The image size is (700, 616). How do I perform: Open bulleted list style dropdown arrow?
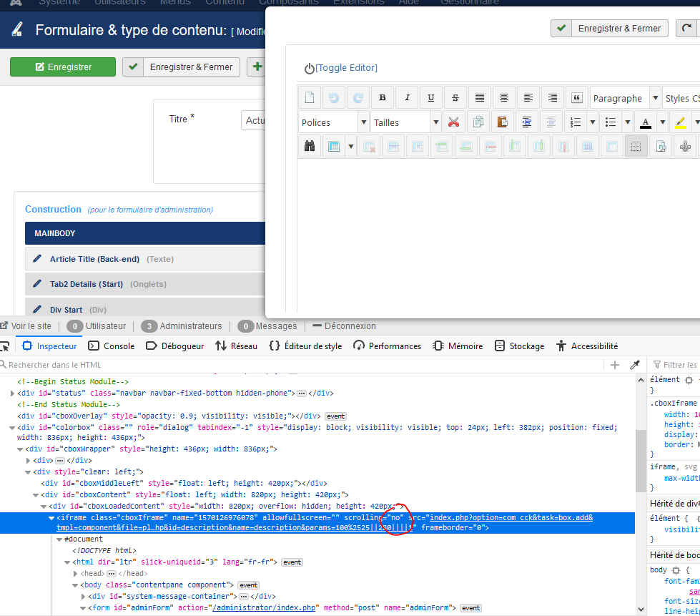pyautogui.click(x=627, y=122)
